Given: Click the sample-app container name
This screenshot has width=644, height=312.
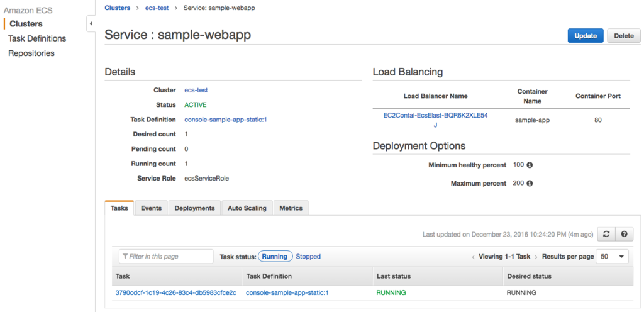Looking at the screenshot, I should [x=532, y=120].
